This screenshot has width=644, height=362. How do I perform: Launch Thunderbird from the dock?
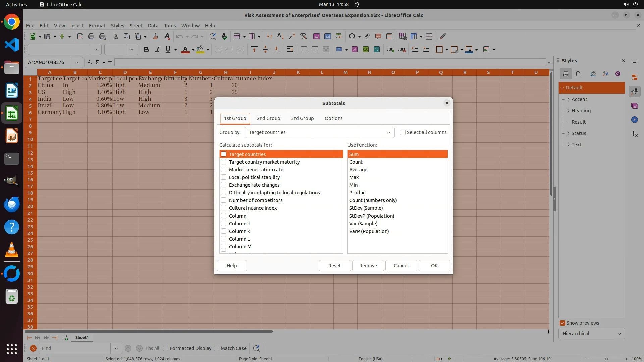pyautogui.click(x=12, y=204)
